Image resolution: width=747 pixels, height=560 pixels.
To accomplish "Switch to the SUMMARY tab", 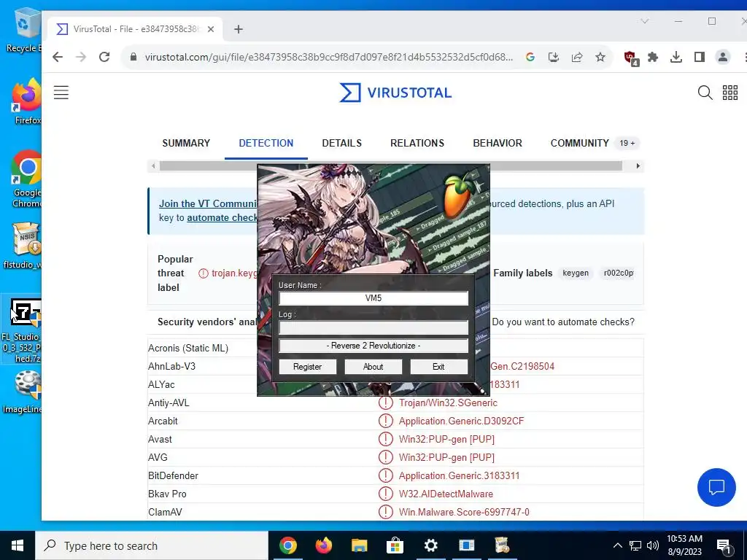I will point(186,144).
